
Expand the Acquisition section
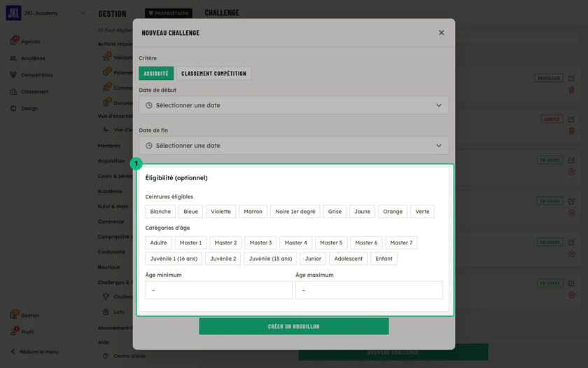click(x=111, y=161)
